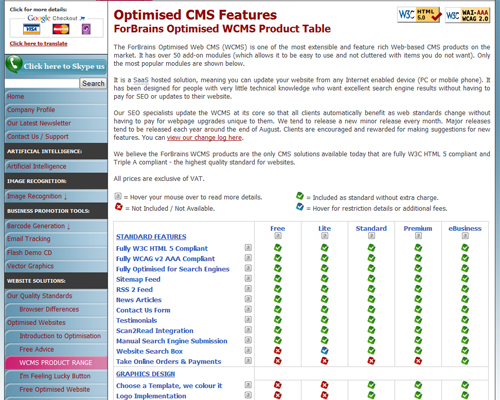The height and width of the screenshot is (400, 500).
Task: Click info icon under Standard column header
Action: pyautogui.click(x=371, y=236)
